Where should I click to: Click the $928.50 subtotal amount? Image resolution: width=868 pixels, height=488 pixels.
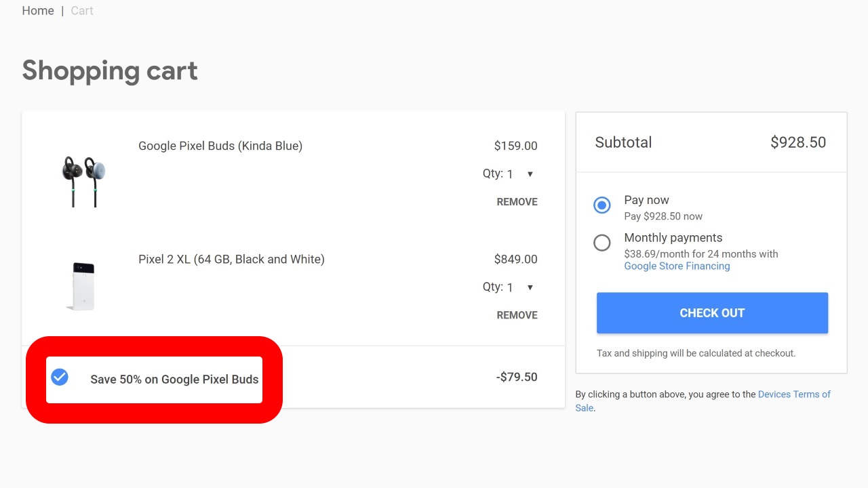[798, 142]
